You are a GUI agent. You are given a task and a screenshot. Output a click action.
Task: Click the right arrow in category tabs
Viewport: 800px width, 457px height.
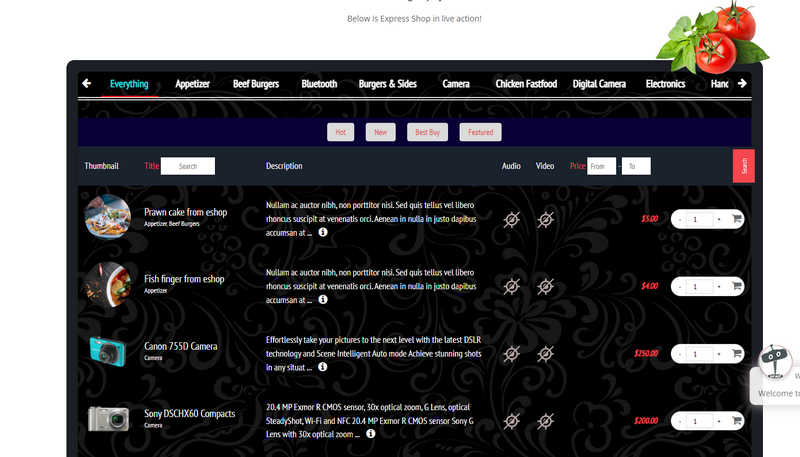[x=742, y=83]
